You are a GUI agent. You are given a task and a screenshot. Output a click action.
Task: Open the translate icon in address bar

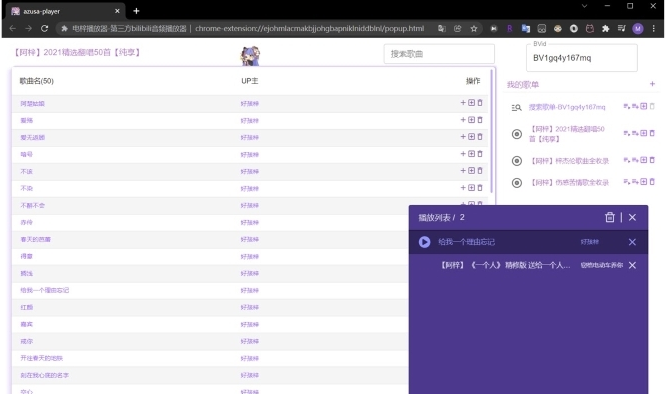click(442, 28)
